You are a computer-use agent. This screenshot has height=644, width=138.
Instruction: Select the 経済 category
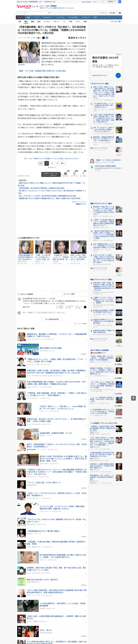coord(39,21)
